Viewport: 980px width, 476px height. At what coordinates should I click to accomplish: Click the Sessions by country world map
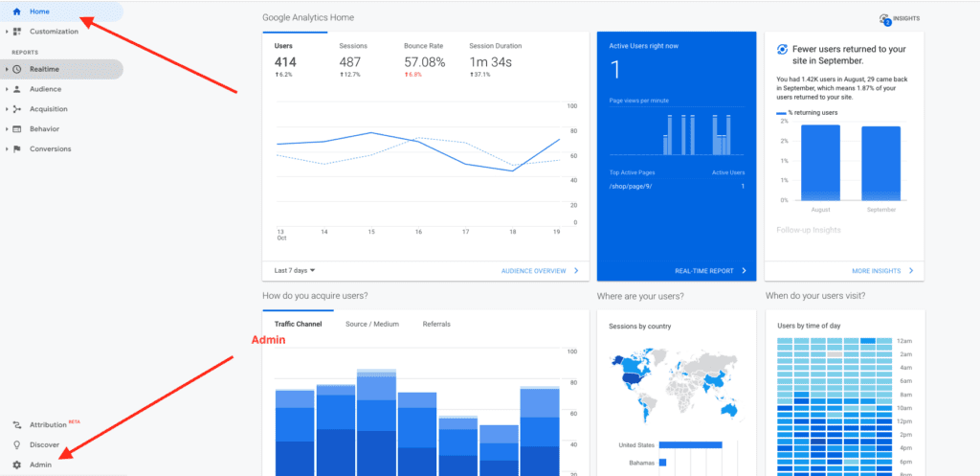(675, 384)
